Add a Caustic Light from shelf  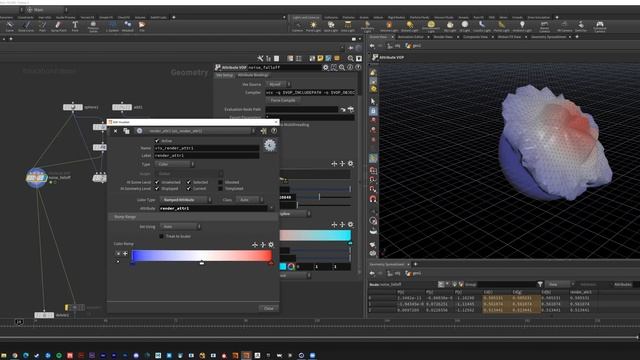click(x=482, y=27)
